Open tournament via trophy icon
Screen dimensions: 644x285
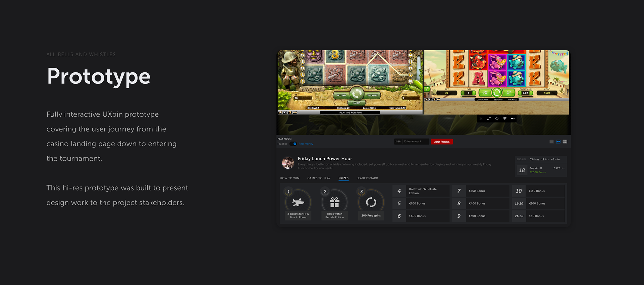pos(505,119)
